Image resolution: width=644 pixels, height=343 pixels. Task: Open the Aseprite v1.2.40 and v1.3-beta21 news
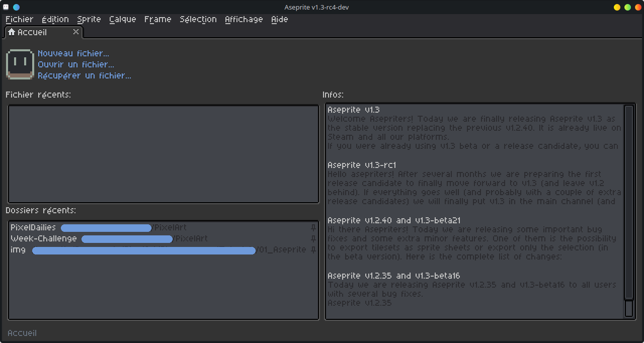394,220
